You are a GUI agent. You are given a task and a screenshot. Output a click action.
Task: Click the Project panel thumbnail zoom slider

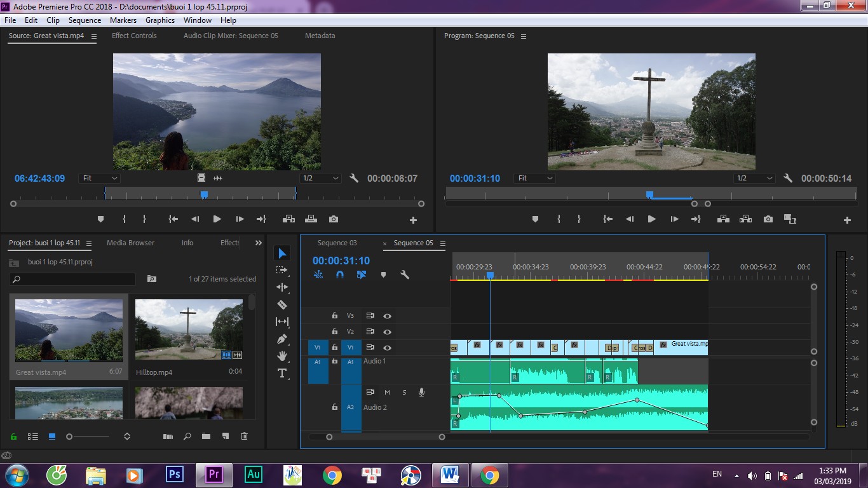pyautogui.click(x=88, y=437)
